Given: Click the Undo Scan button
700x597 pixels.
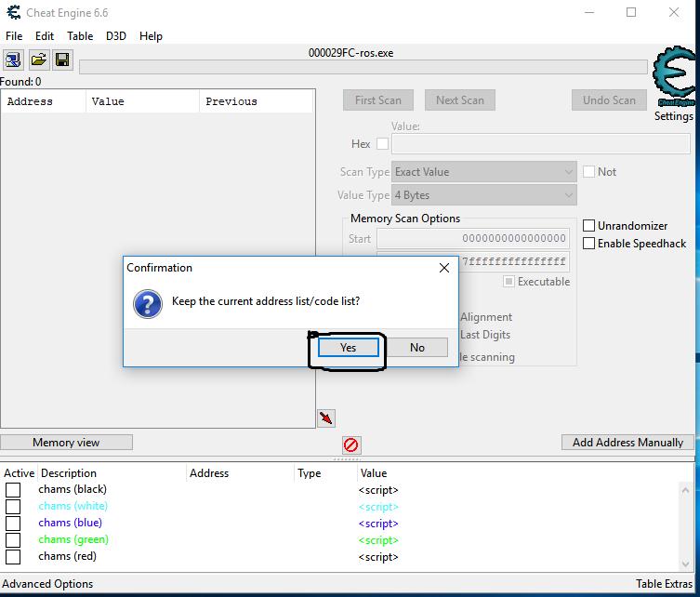Looking at the screenshot, I should [x=609, y=100].
